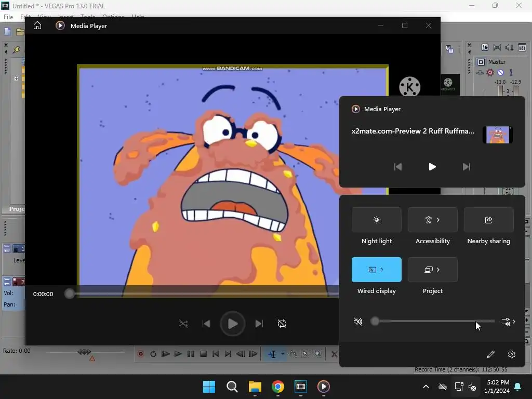This screenshot has height=399, width=532.
Task: Open Accessibility quick settings
Action: (x=433, y=220)
